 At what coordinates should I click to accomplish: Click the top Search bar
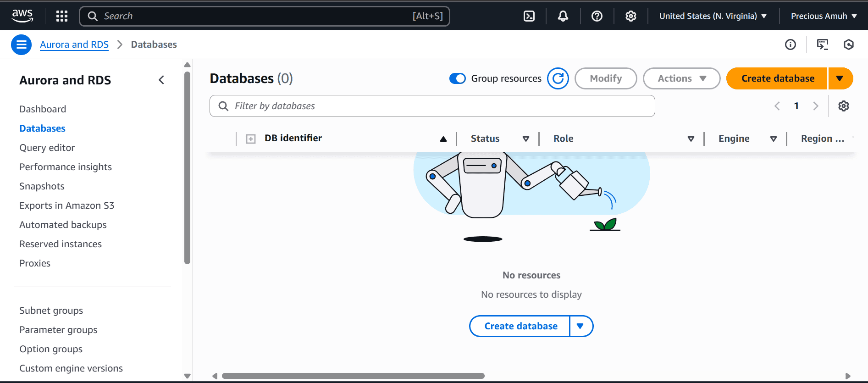point(265,16)
